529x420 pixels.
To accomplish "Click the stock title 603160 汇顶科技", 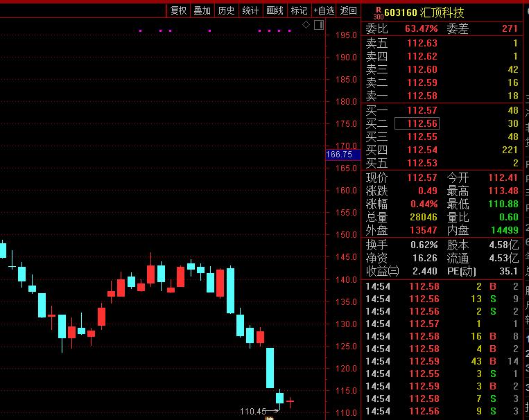I will coord(424,12).
